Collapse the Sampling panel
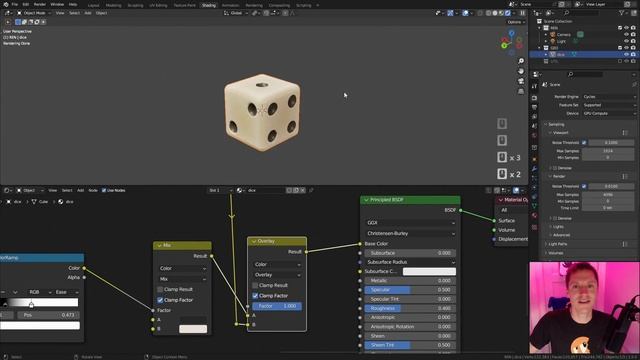Image resolution: width=640 pixels, height=360 pixels. coord(555,124)
